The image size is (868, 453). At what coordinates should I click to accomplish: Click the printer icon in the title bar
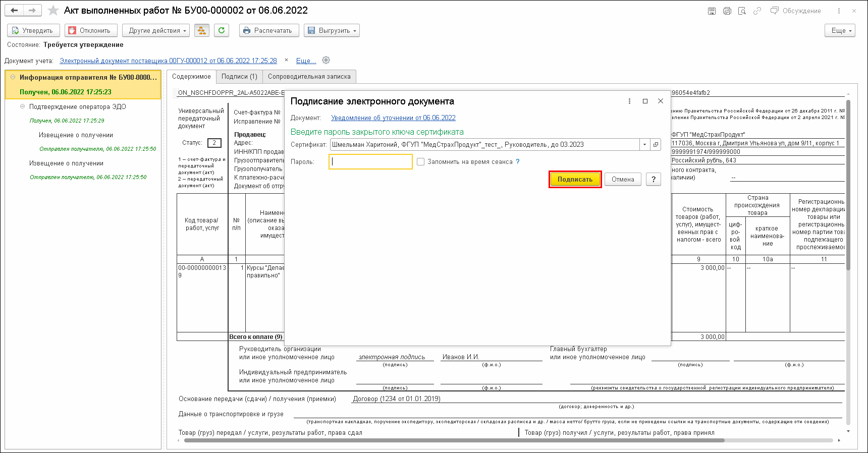(x=727, y=11)
